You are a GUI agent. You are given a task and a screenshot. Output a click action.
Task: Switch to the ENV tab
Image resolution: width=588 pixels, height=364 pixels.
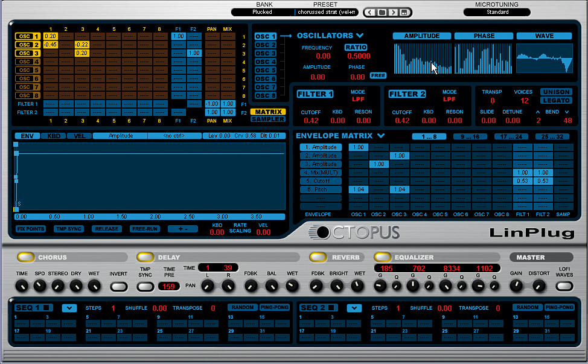point(27,136)
